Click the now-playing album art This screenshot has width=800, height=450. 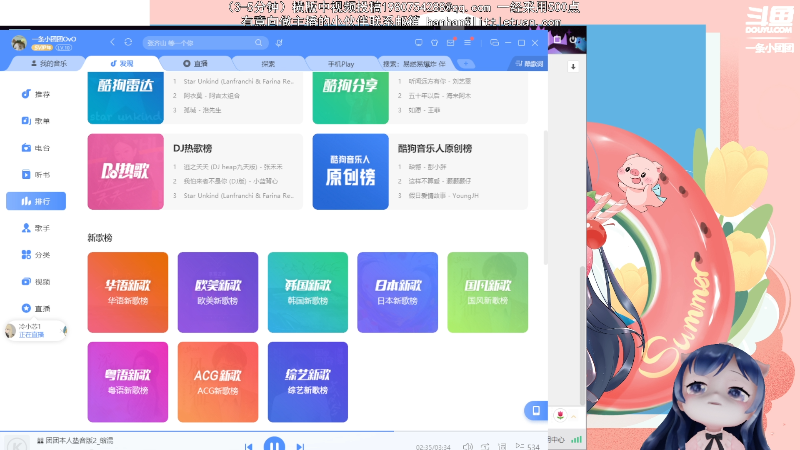[x=17, y=444]
